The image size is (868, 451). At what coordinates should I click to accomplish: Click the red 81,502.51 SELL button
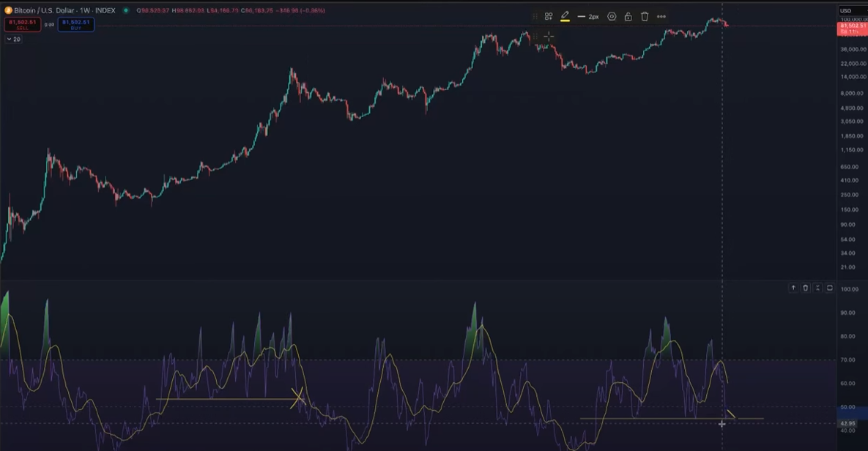22,24
